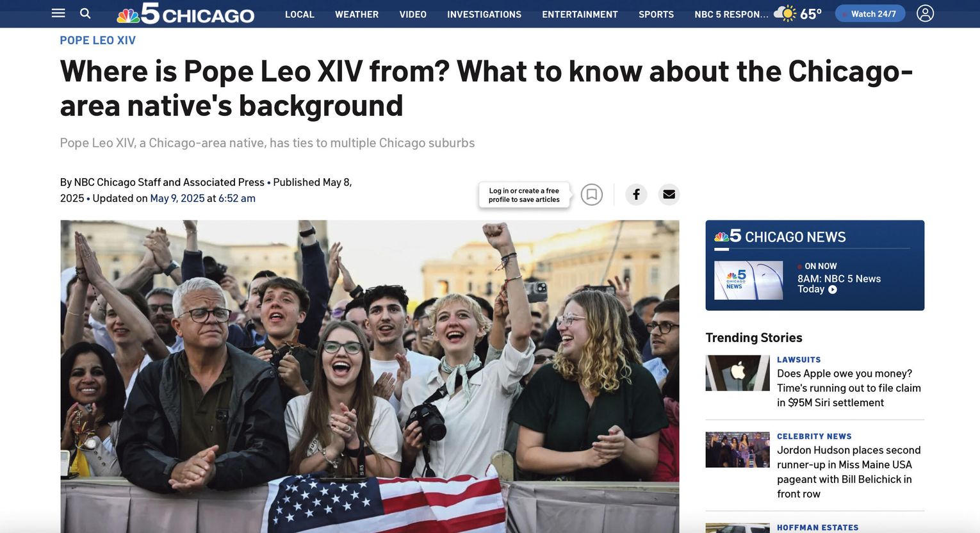The width and height of the screenshot is (980, 533).
Task: Share article via Facebook icon
Action: [636, 194]
